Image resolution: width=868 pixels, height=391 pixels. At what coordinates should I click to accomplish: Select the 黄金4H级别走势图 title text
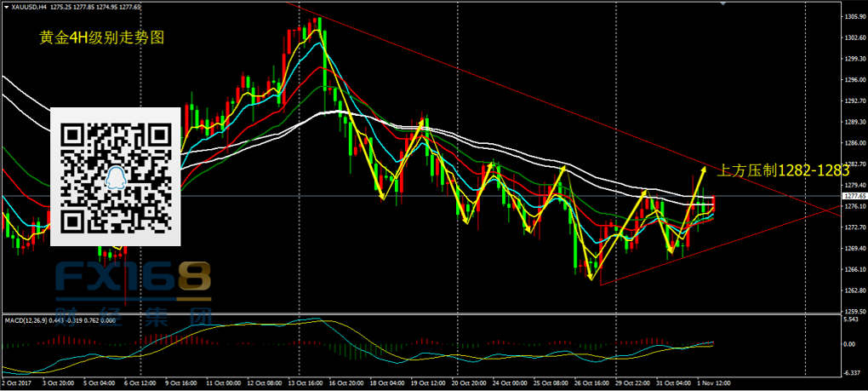pos(101,38)
